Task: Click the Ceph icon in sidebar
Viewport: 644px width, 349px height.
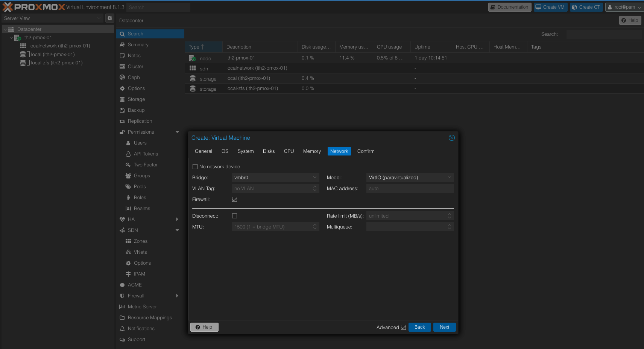Action: 122,78
